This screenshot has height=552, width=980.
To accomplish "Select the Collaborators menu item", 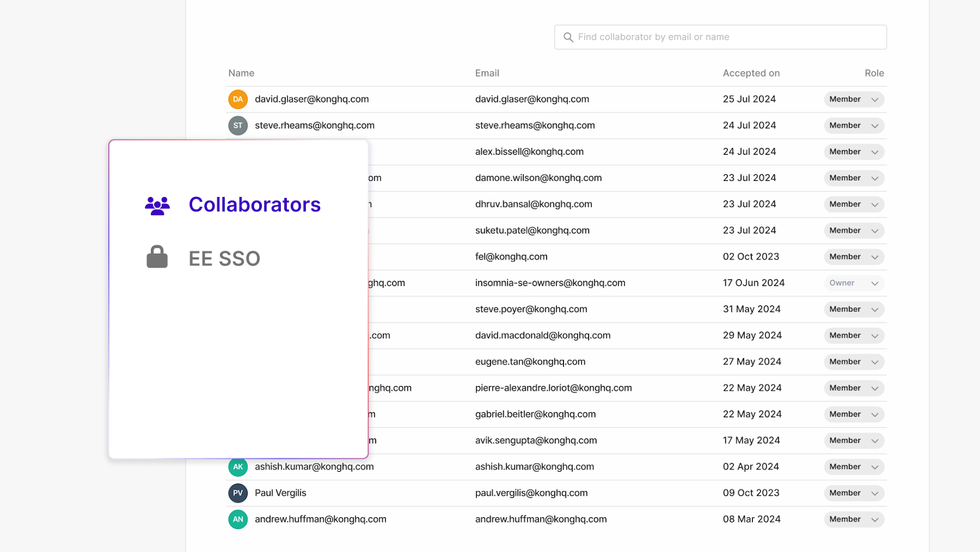I will pos(255,204).
